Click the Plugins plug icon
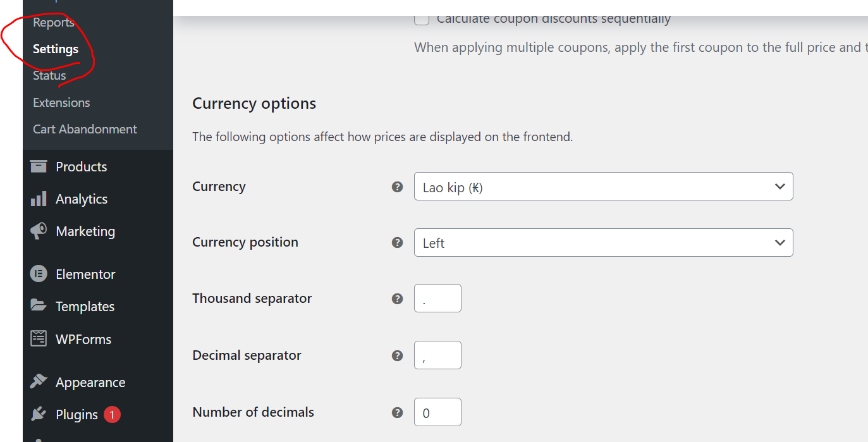The height and width of the screenshot is (442, 868). [39, 414]
